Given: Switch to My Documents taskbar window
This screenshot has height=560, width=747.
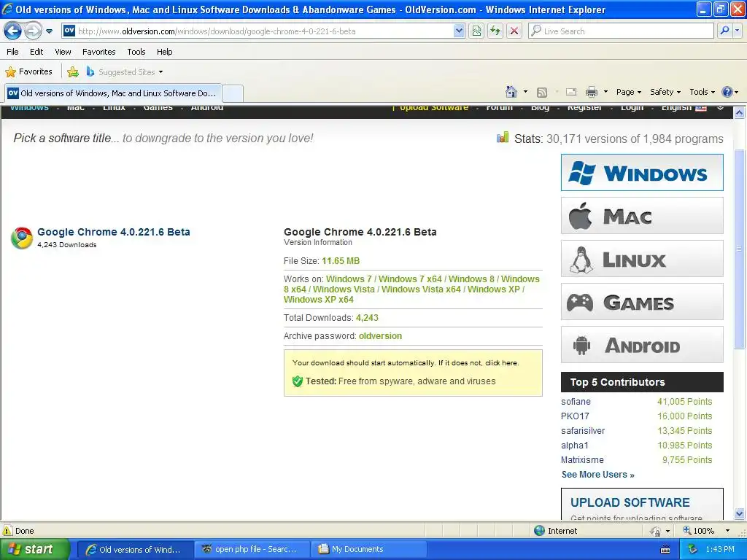Looking at the screenshot, I should point(368,549).
